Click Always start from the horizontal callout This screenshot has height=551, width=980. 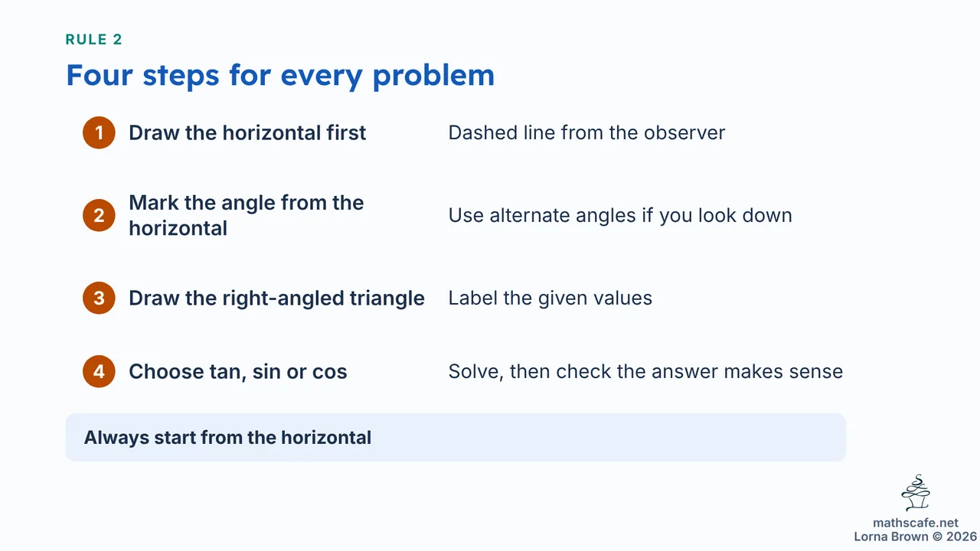coord(227,438)
